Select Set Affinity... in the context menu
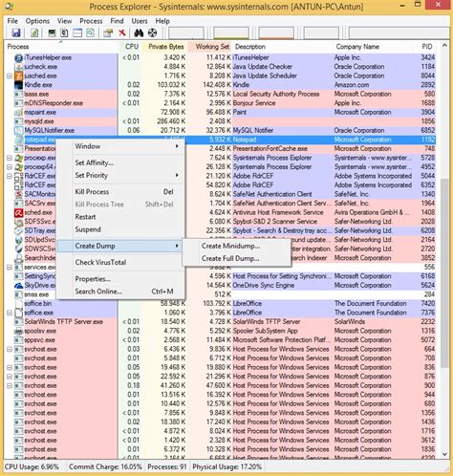This screenshot has height=476, width=453. tap(120, 162)
